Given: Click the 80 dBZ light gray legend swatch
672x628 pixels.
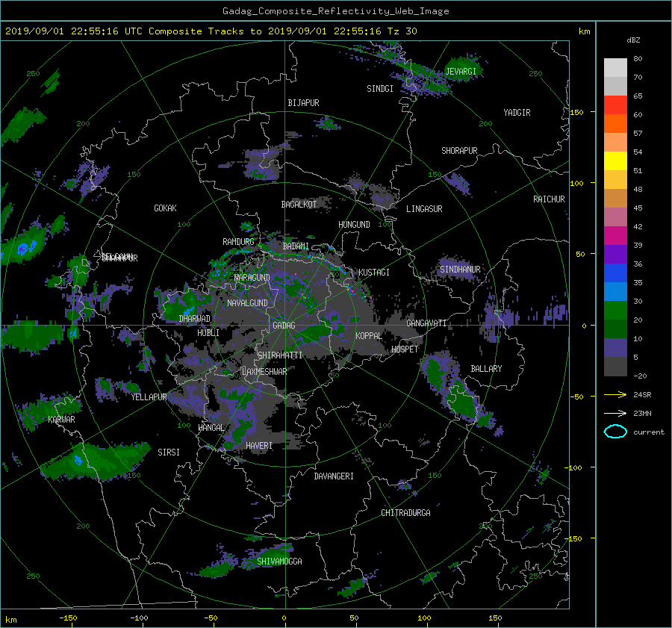Looking at the screenshot, I should [615, 68].
